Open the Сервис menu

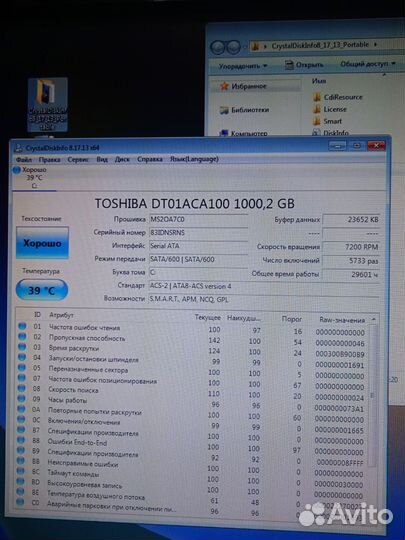tap(78, 159)
